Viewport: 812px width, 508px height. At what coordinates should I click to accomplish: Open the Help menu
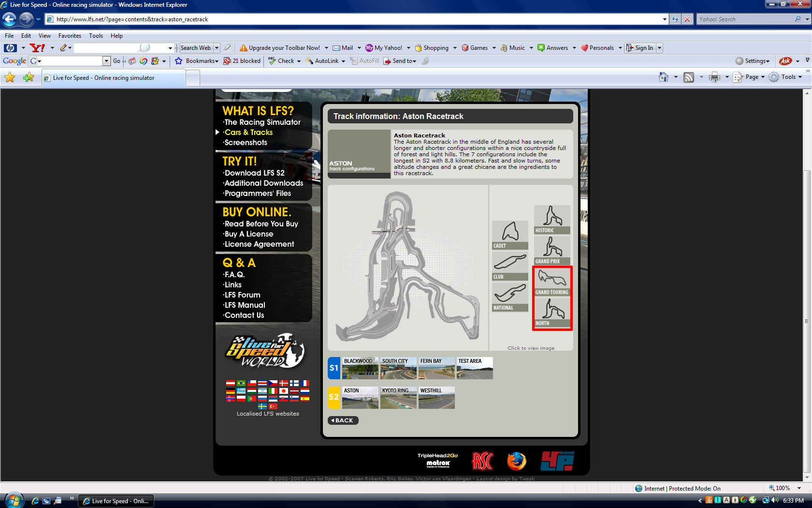(x=116, y=36)
